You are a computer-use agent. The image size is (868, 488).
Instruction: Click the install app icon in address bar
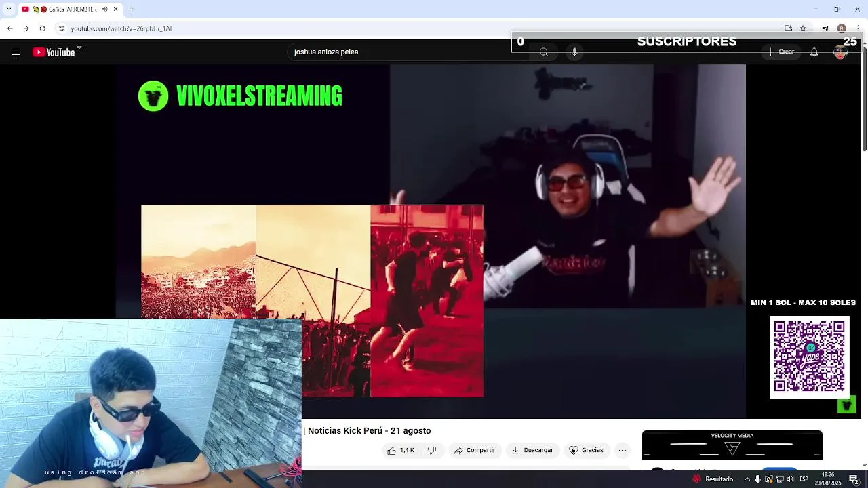pos(788,28)
